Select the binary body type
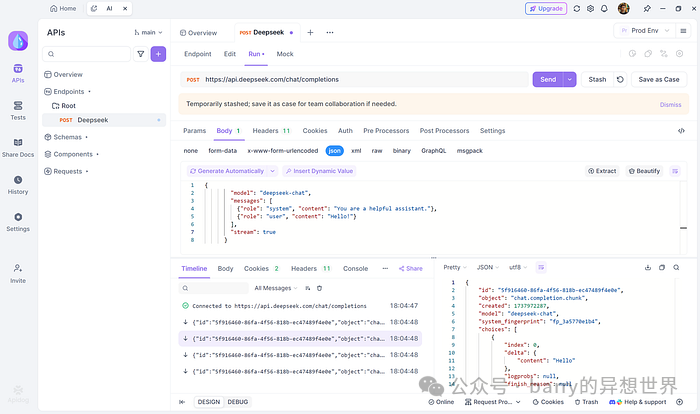 click(x=402, y=151)
